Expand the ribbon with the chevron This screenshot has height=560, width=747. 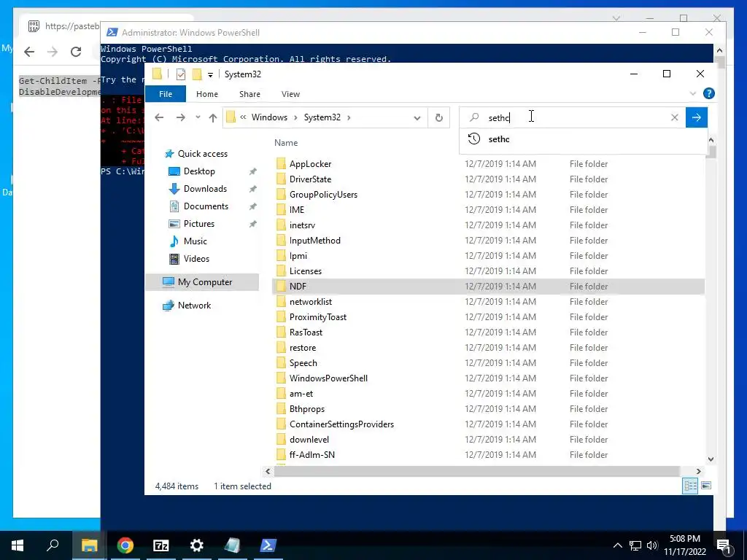click(693, 93)
